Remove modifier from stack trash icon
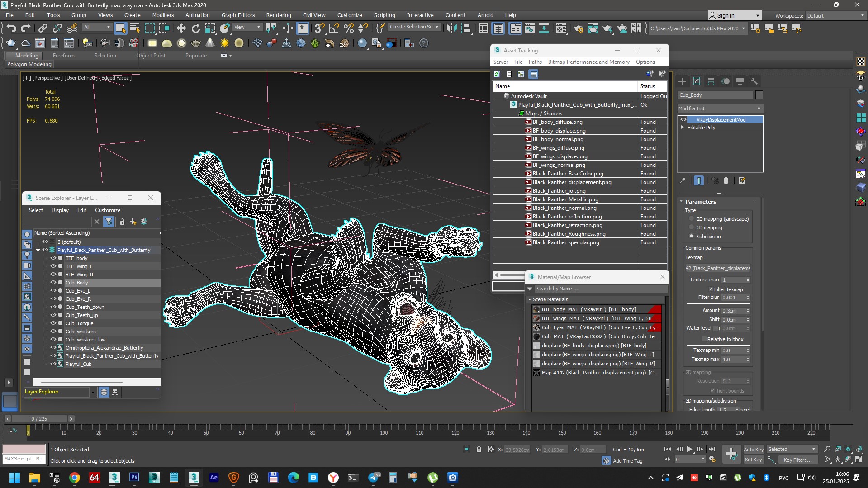The height and width of the screenshot is (488, 868). point(726,180)
